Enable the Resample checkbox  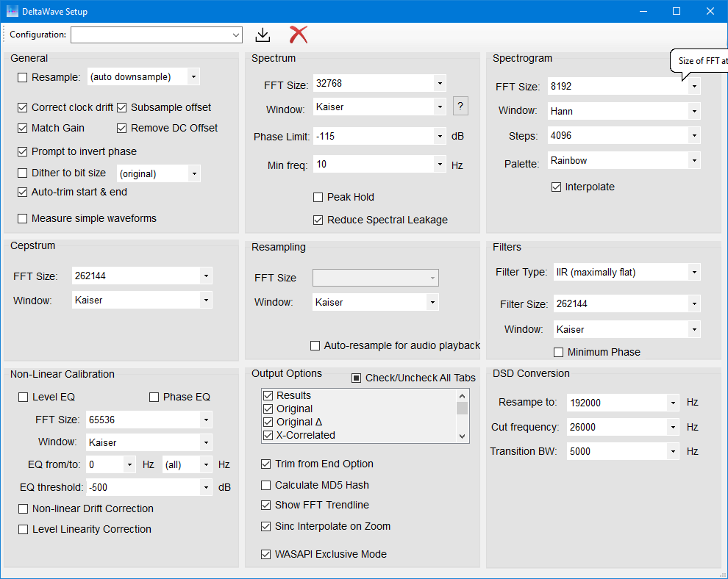pyautogui.click(x=23, y=77)
